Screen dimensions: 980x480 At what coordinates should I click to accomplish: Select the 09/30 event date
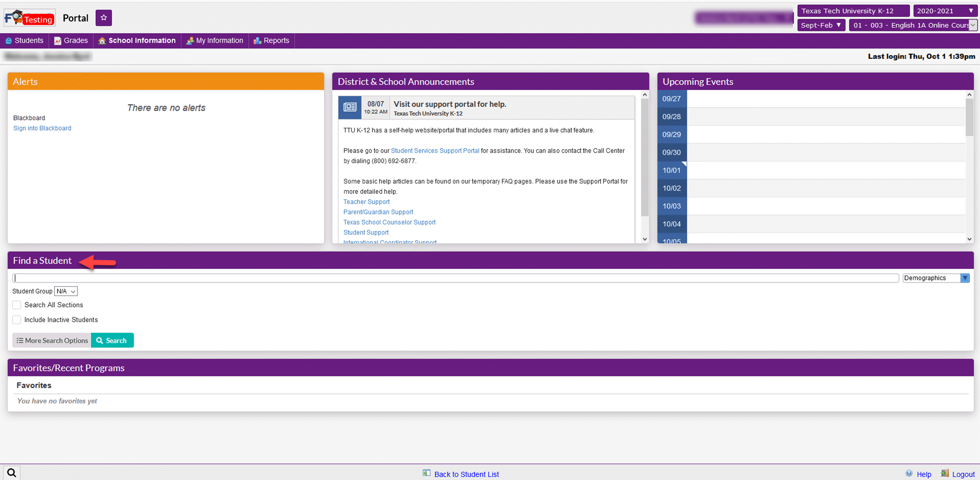tap(672, 153)
